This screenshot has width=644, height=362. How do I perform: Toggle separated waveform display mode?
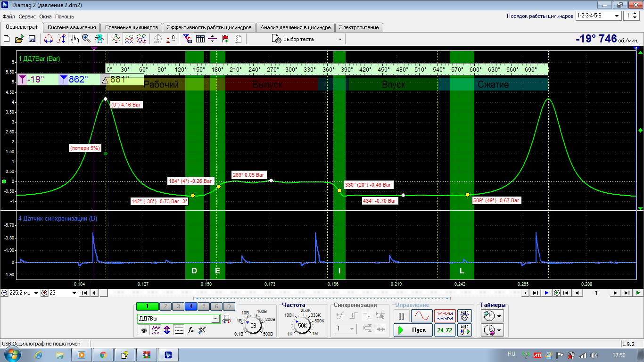pos(129,39)
